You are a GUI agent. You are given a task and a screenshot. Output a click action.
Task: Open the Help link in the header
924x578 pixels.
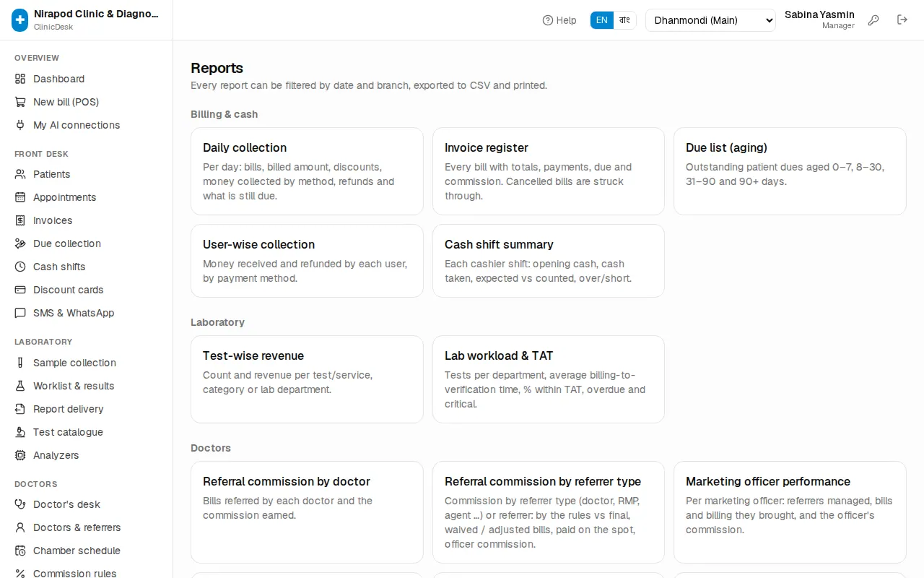point(559,20)
